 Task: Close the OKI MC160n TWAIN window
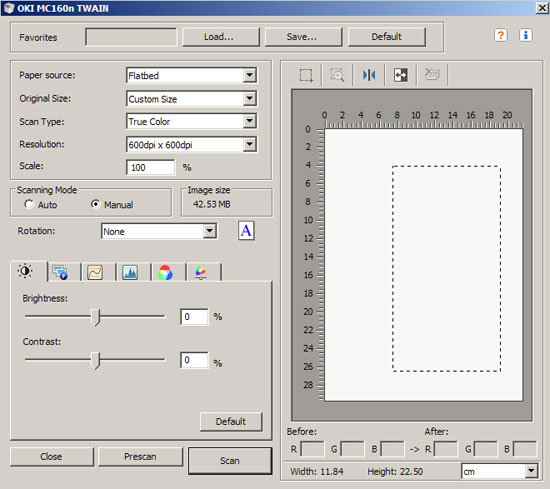(x=542, y=8)
